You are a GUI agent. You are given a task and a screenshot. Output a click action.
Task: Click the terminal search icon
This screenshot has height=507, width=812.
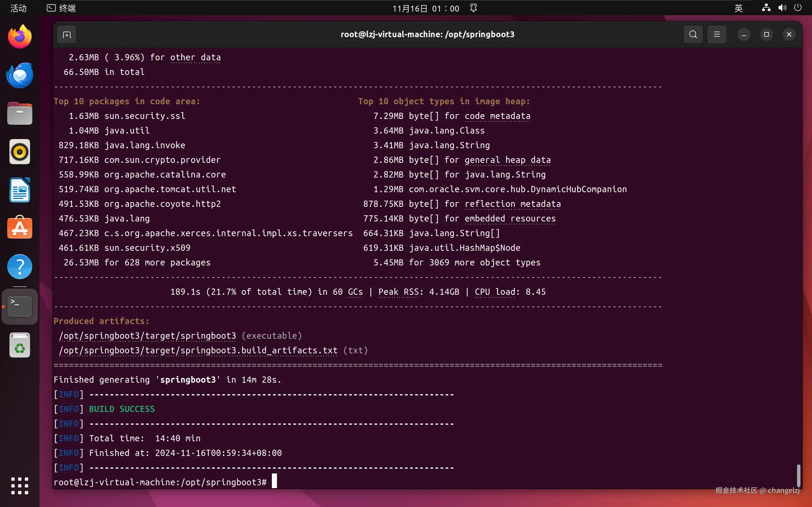coord(693,35)
